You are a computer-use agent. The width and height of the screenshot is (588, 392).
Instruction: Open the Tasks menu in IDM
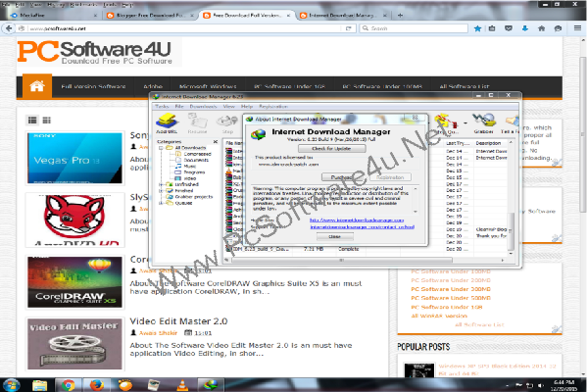(x=162, y=107)
